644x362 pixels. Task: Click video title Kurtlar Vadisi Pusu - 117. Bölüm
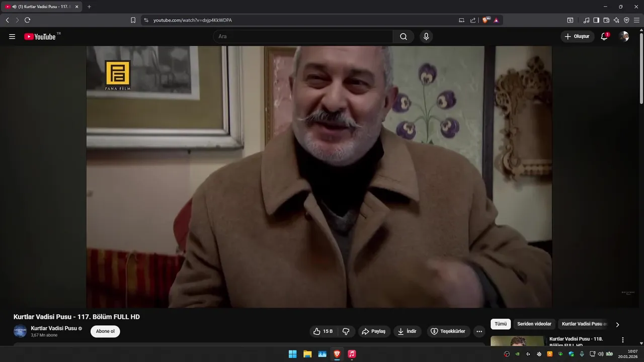(76, 317)
